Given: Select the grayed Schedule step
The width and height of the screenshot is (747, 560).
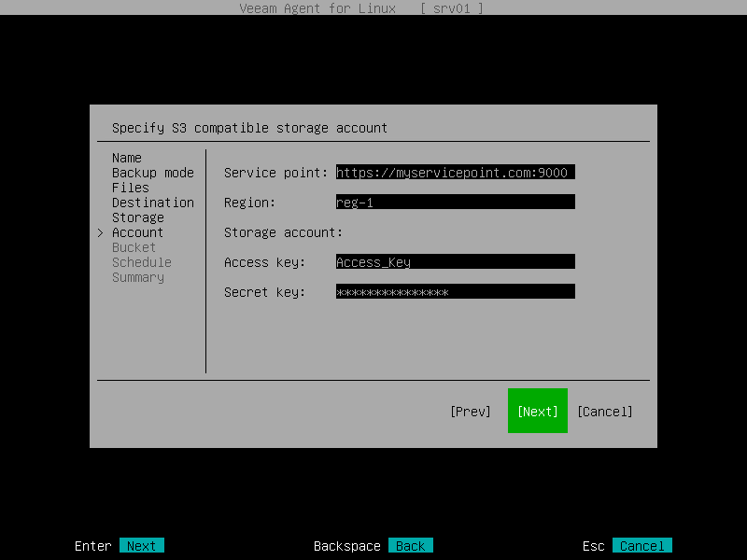Looking at the screenshot, I should tap(142, 262).
